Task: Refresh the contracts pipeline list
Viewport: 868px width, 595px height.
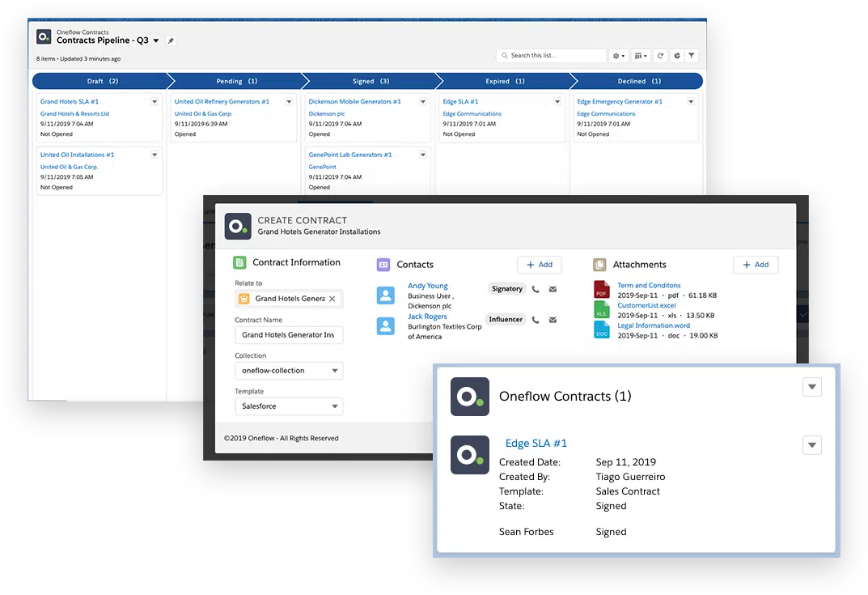Action: [660, 55]
